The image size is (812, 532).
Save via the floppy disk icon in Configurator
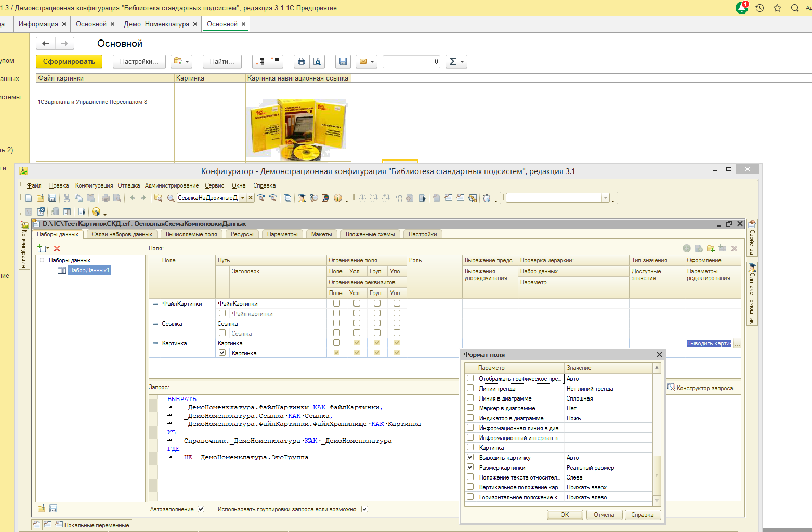point(52,198)
